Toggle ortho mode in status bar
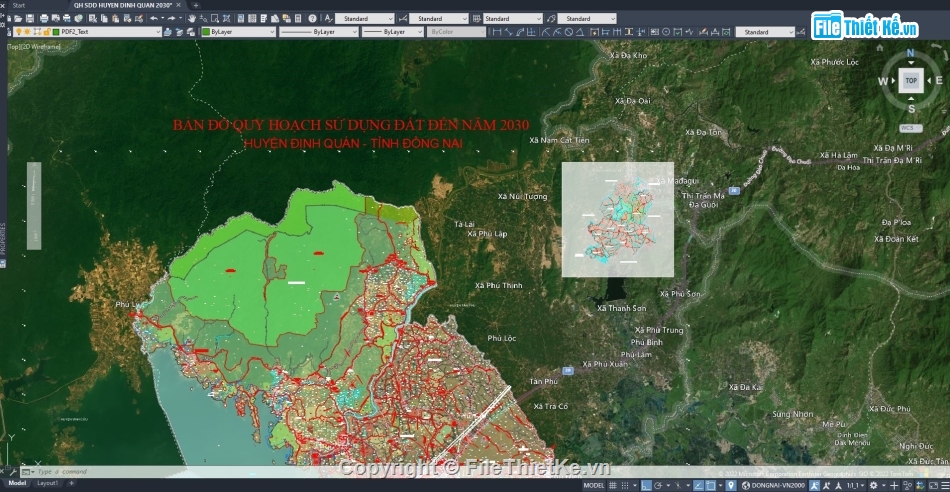The width and height of the screenshot is (950, 492). click(x=646, y=485)
